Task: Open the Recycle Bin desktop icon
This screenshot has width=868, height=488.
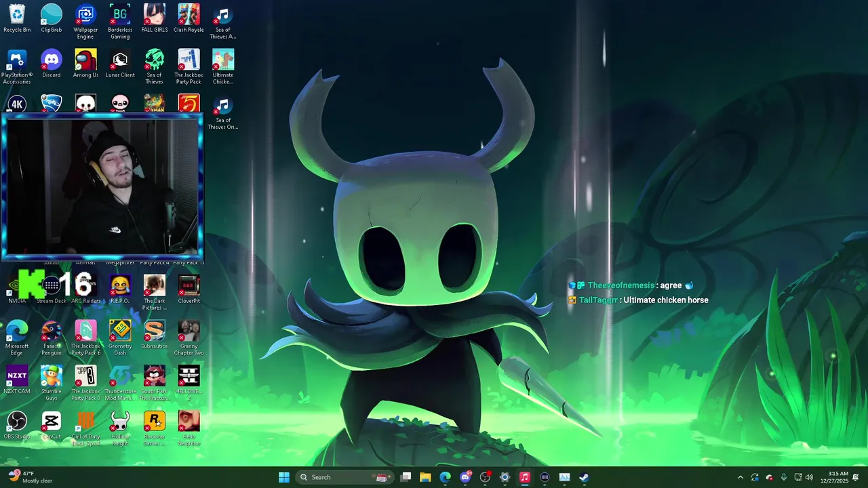Action: [x=17, y=18]
